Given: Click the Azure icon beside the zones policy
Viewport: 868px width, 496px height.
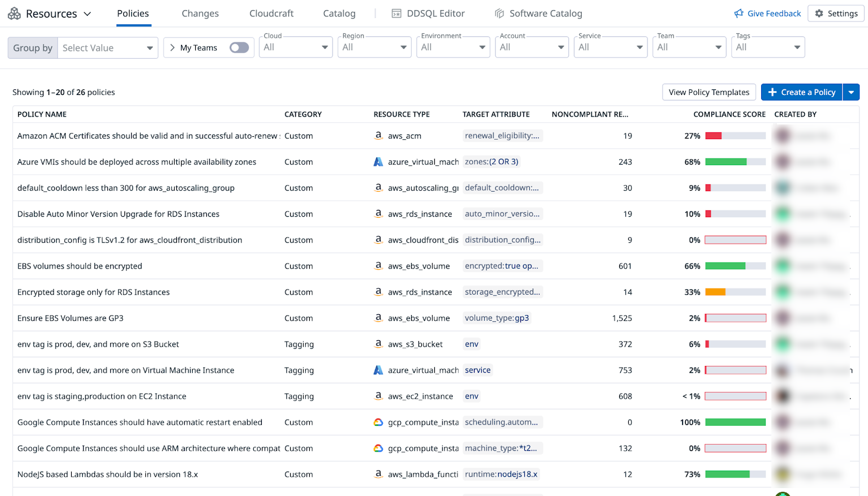Looking at the screenshot, I should [x=378, y=162].
